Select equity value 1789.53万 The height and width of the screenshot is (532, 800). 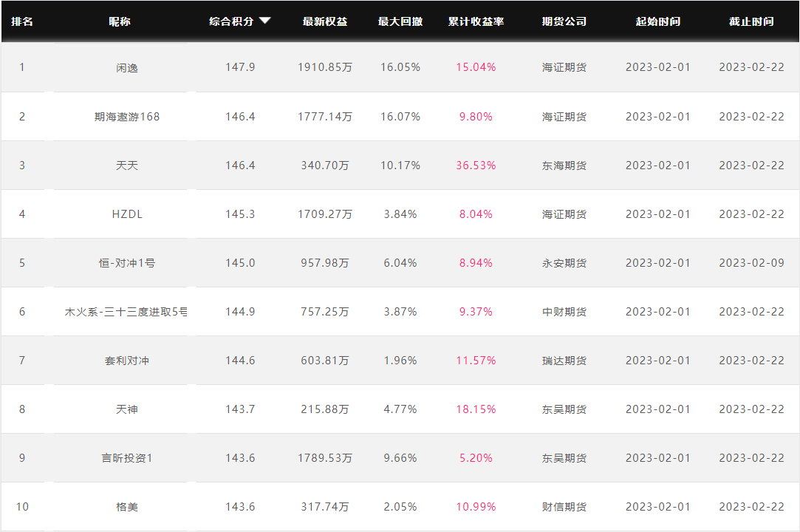(x=325, y=458)
